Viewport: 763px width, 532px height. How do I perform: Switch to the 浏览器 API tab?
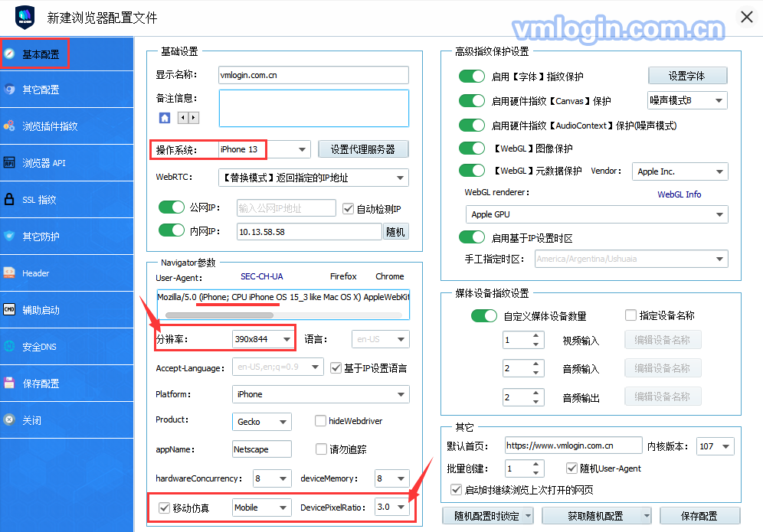click(67, 162)
